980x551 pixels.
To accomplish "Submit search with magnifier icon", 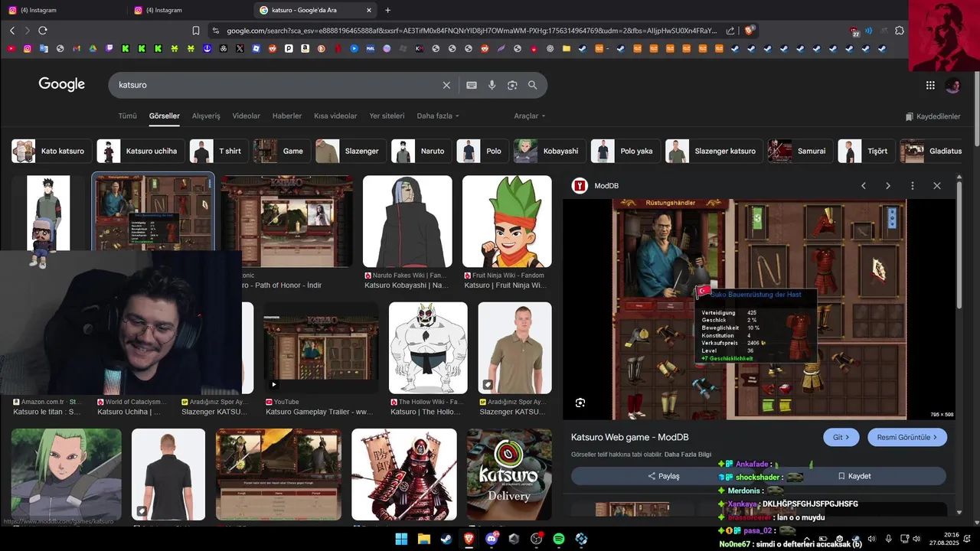I will coord(532,85).
